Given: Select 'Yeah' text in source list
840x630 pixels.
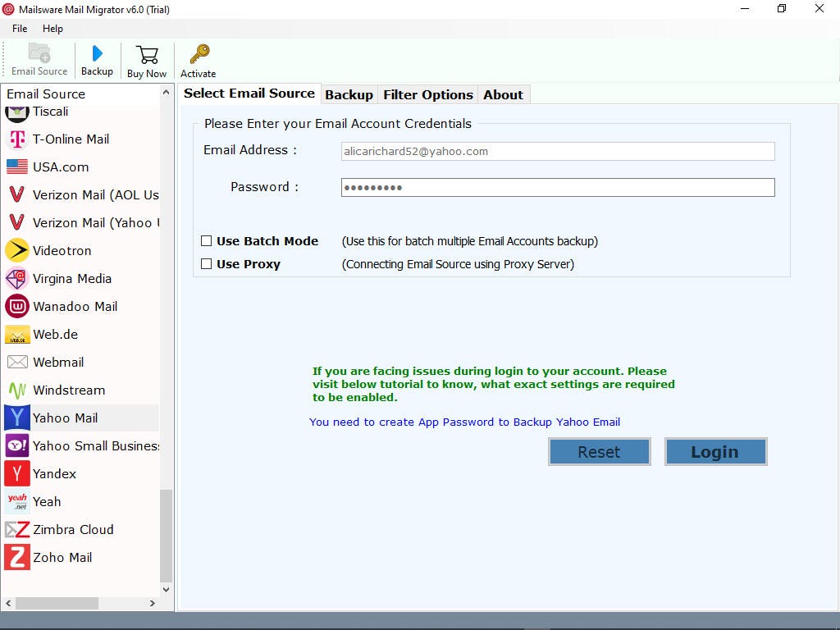Looking at the screenshot, I should click(47, 501).
